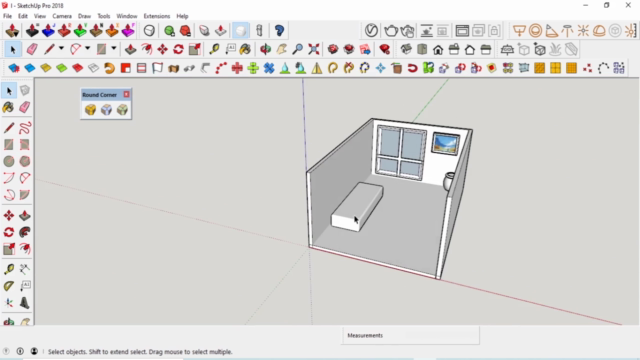
Task: Click the V-Ray render teapot icon
Action: coord(391,31)
